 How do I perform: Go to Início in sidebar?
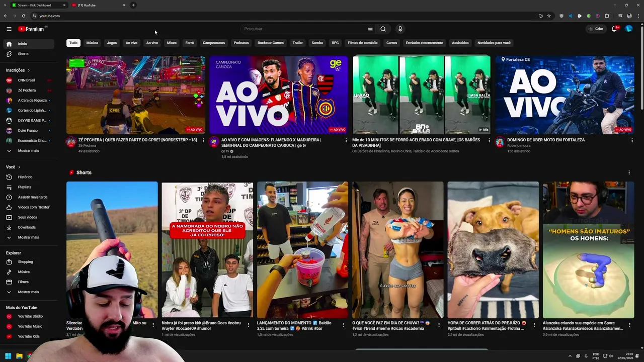[x=29, y=44]
